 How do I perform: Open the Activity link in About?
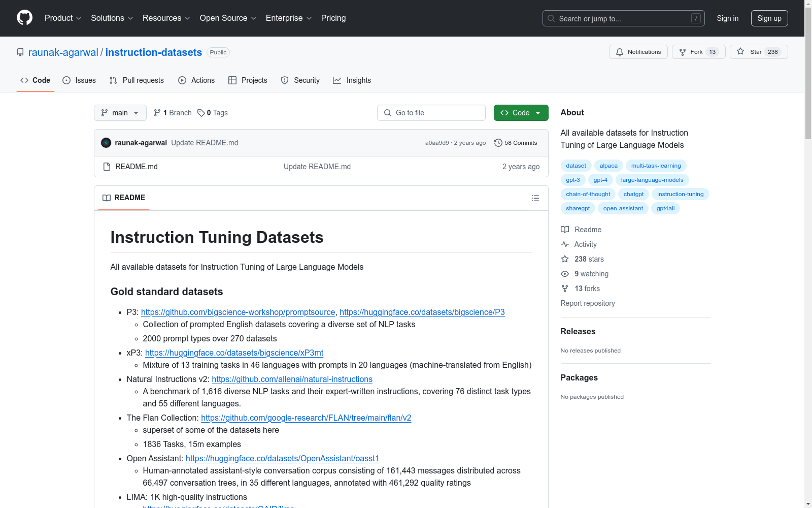(x=579, y=244)
